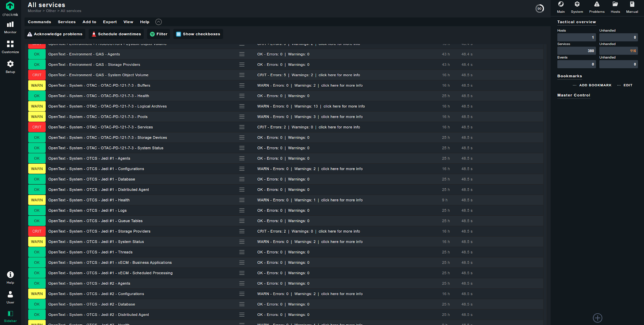The height and width of the screenshot is (325, 644).
Task: Click the System shortcut icon
Action: pyautogui.click(x=577, y=7)
